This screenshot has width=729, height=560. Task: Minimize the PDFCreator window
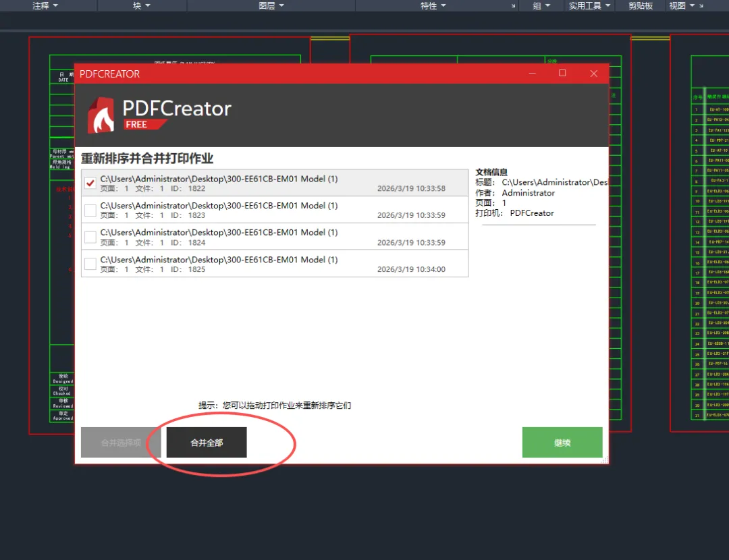pos(533,74)
